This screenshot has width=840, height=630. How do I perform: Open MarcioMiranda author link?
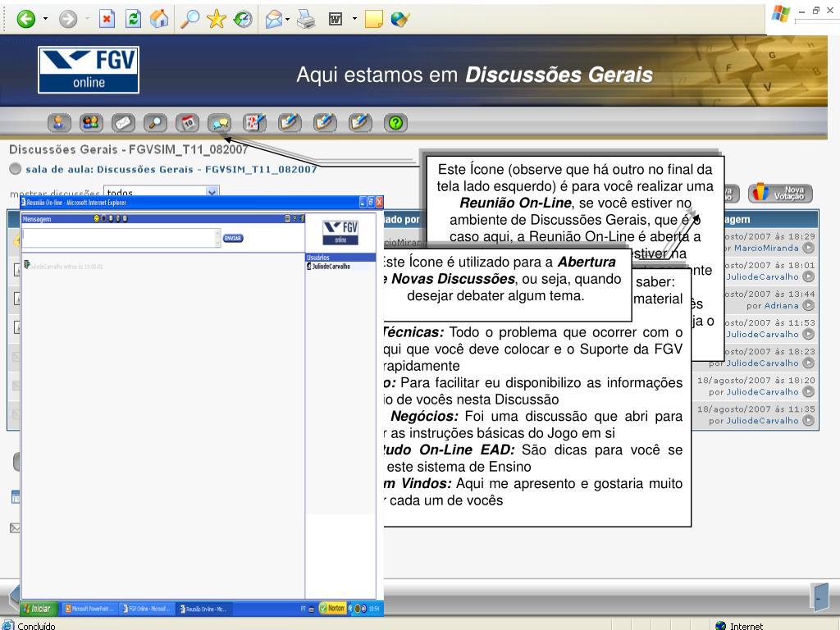(x=765, y=248)
